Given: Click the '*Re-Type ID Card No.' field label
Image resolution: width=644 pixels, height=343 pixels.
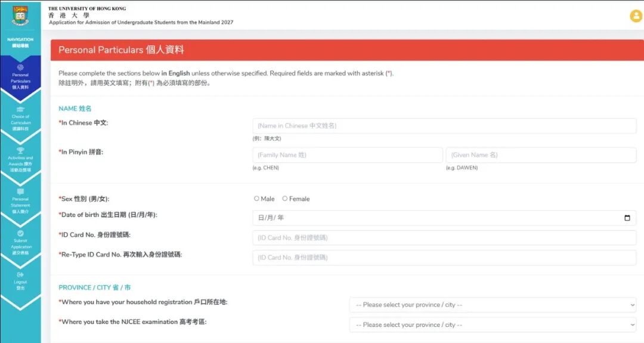Looking at the screenshot, I should (x=120, y=255).
